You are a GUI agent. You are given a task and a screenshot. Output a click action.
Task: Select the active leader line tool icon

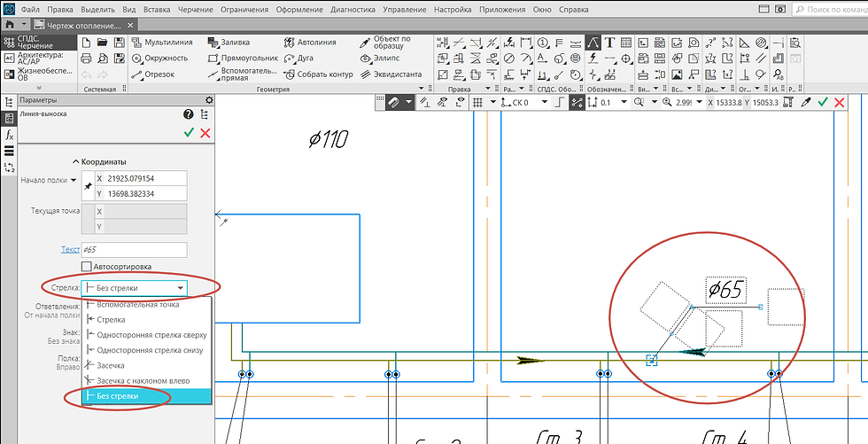pos(593,43)
